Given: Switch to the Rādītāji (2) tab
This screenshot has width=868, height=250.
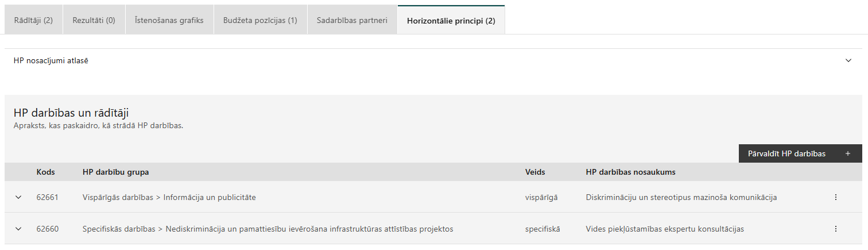Looking at the screenshot, I should click(33, 20).
